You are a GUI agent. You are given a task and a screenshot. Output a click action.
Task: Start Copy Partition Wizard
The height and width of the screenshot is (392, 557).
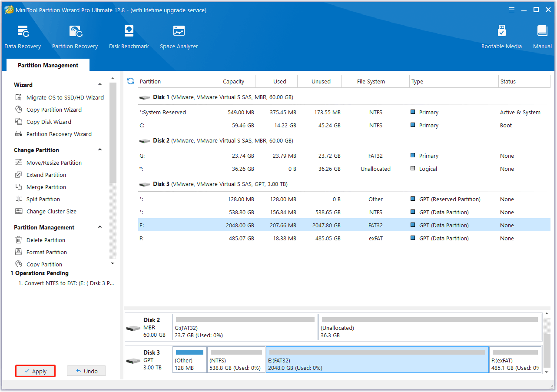click(48, 110)
